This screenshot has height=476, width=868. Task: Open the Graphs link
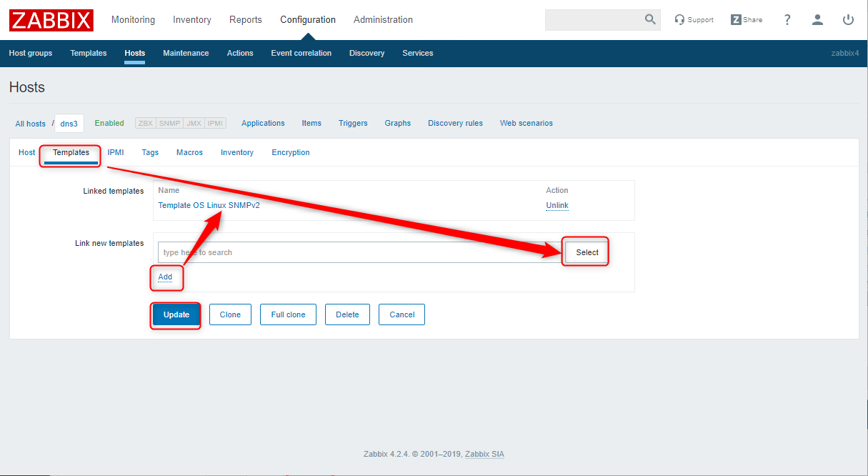coord(398,123)
